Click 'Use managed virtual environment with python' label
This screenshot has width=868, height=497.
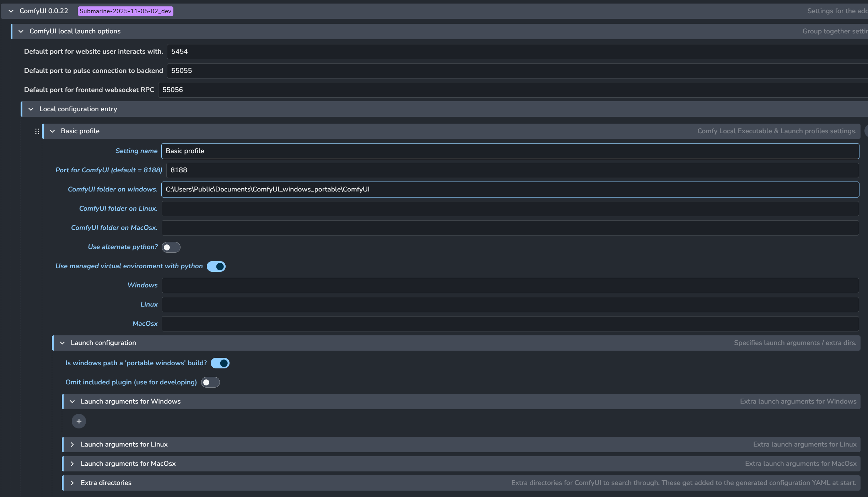click(129, 266)
